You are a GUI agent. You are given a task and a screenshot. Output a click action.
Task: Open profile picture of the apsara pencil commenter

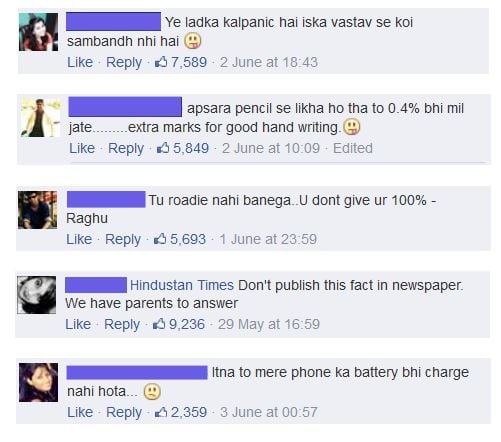coord(41,118)
